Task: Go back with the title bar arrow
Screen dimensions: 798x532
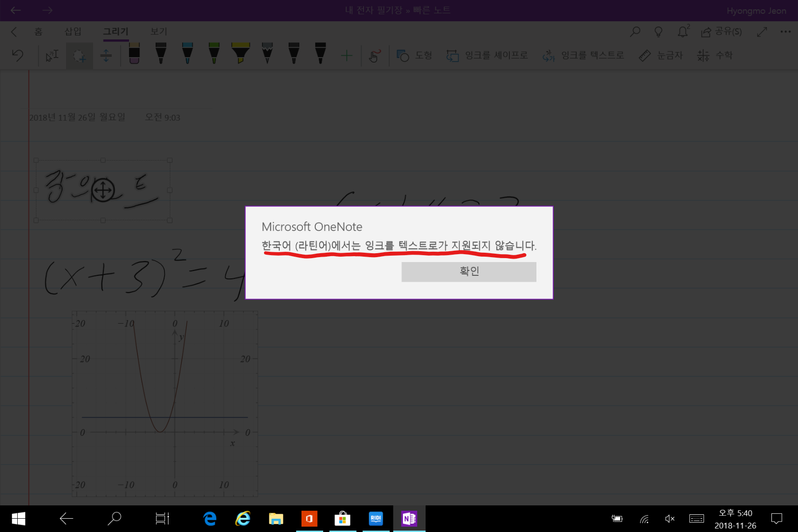Action: point(16,10)
